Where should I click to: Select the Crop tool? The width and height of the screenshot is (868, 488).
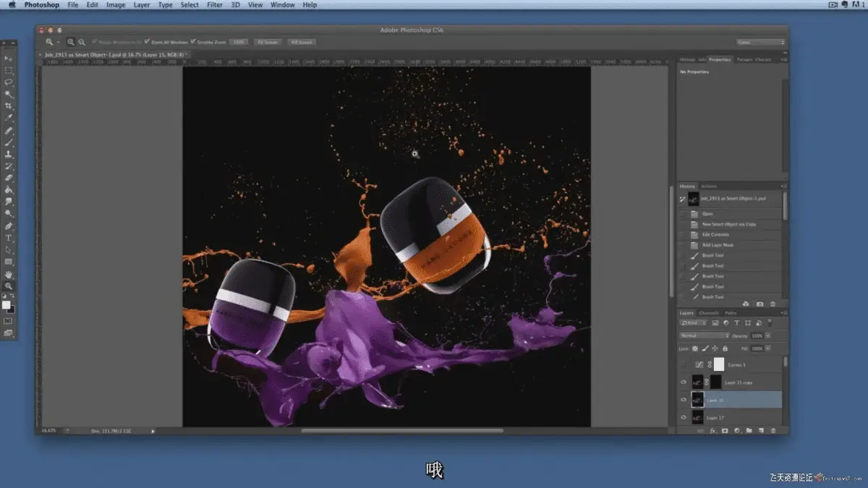tap(9, 106)
